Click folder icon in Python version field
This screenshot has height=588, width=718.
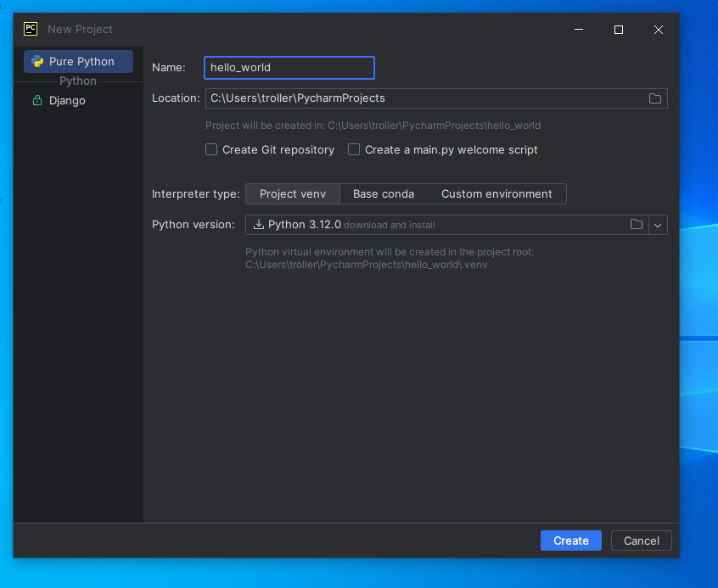[x=636, y=225]
